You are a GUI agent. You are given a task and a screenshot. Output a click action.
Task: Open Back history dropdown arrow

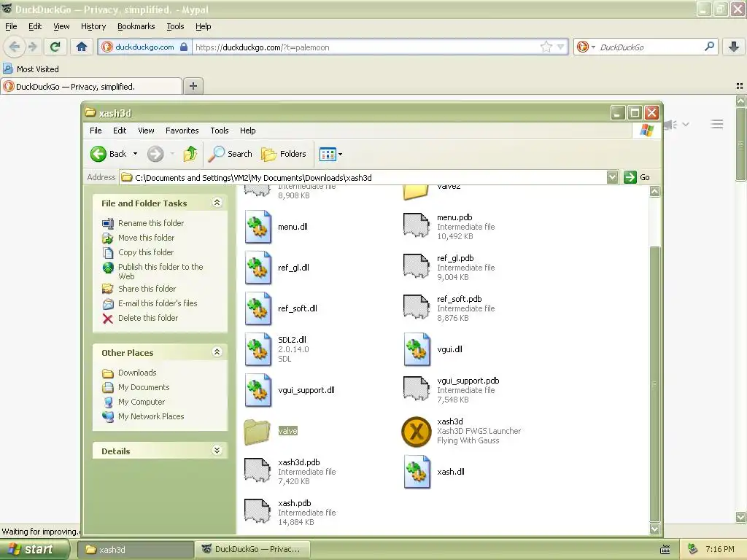pyautogui.click(x=135, y=154)
